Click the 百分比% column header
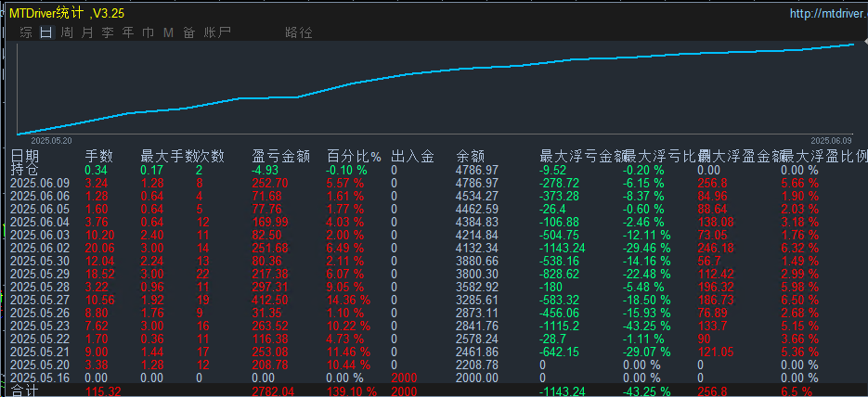Image resolution: width=868 pixels, height=397 pixels. coord(355,157)
